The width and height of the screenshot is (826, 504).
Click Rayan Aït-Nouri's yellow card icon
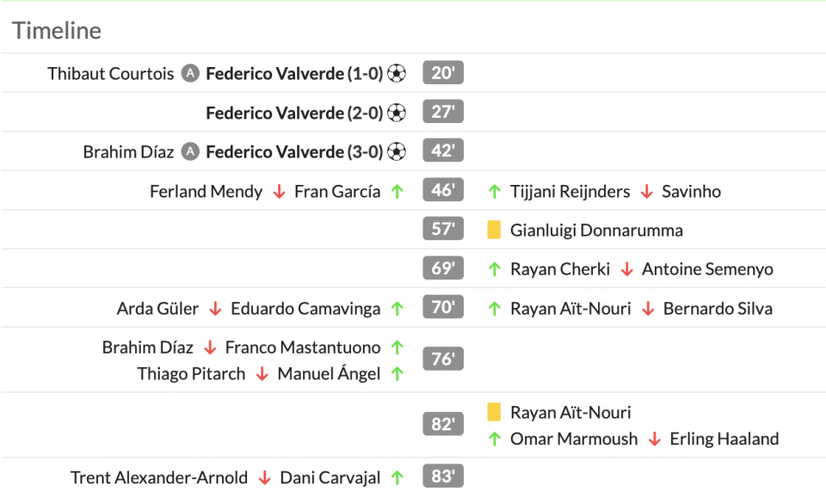point(494,412)
